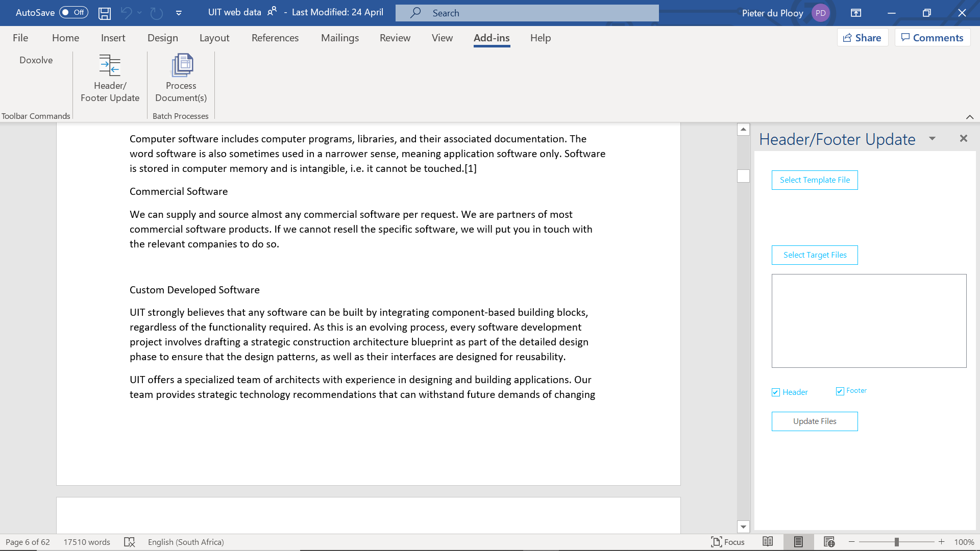Switch to Web Layout view icon
The height and width of the screenshot is (551, 980).
coord(829,542)
